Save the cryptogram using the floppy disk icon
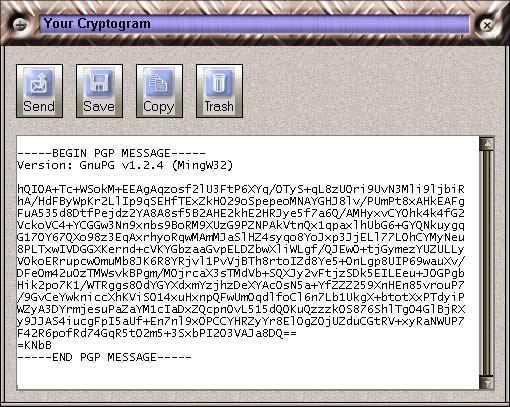Screen dimensions: 510x407 click(x=99, y=91)
